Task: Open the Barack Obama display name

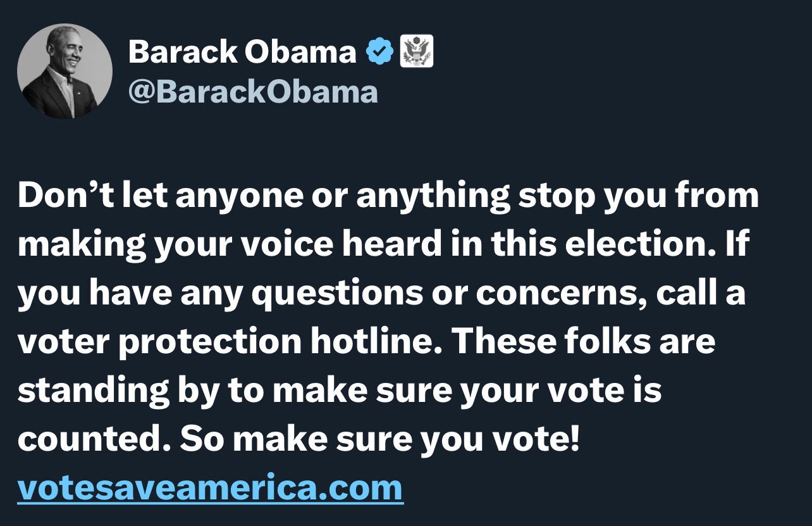Action: point(242,53)
